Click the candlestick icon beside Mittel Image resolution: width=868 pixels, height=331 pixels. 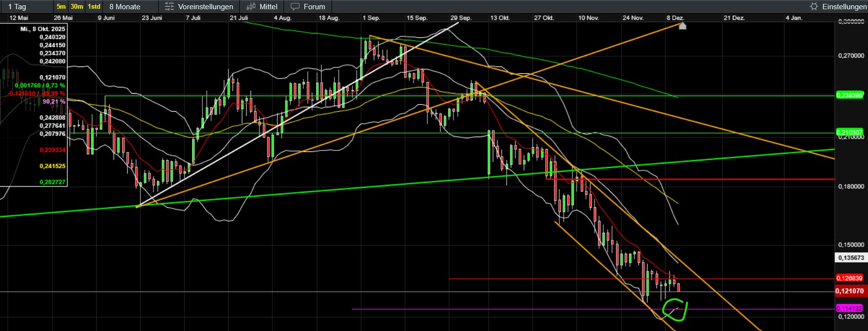point(251,7)
